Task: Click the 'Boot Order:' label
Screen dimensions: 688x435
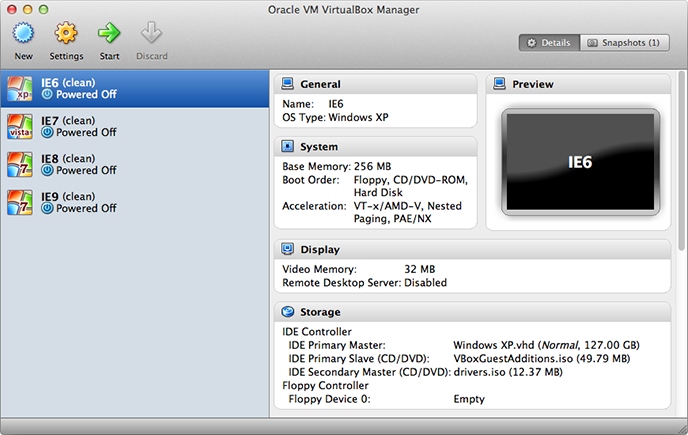Action: (311, 180)
